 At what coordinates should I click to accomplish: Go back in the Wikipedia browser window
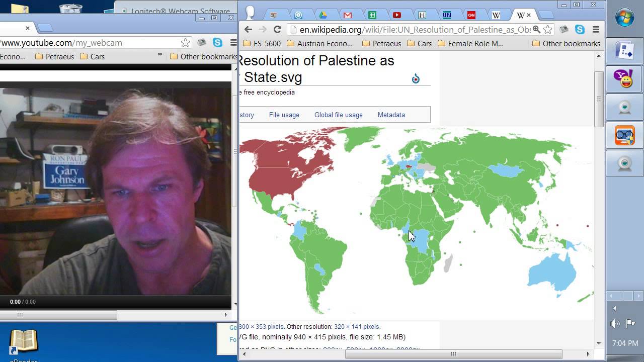248,30
